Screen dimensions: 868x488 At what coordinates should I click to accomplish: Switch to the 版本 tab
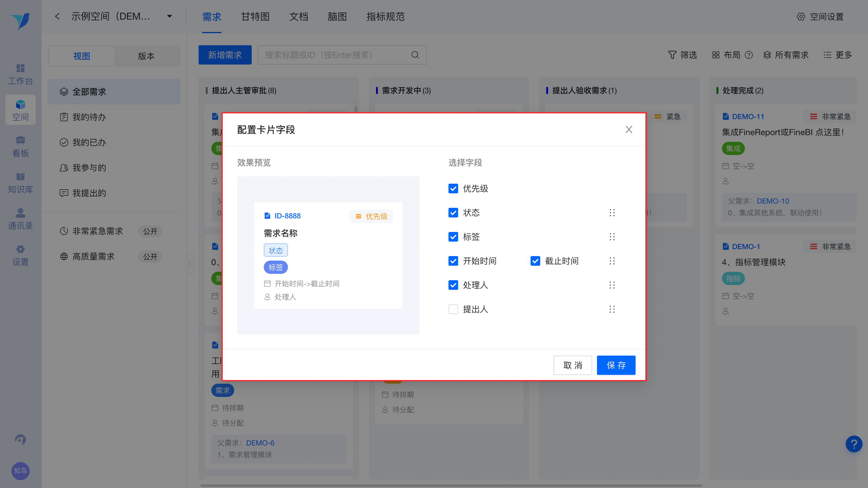pyautogui.click(x=146, y=56)
